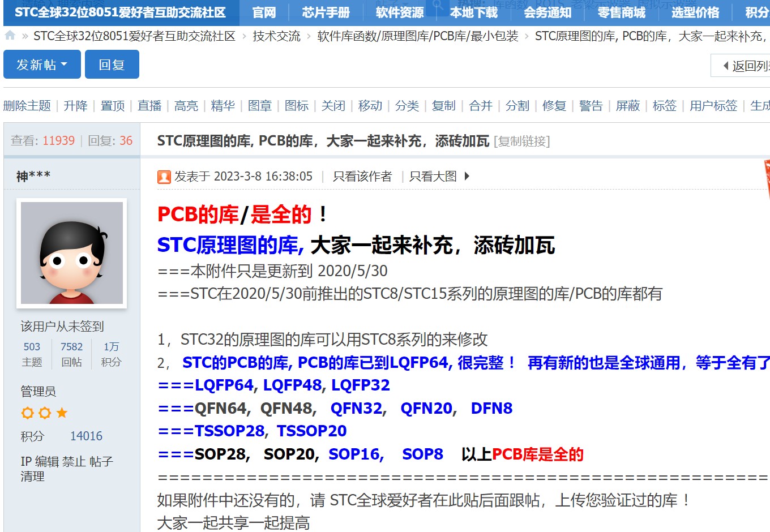770x532 pixels.
Task: Click the 14016 points value
Action: tap(87, 436)
